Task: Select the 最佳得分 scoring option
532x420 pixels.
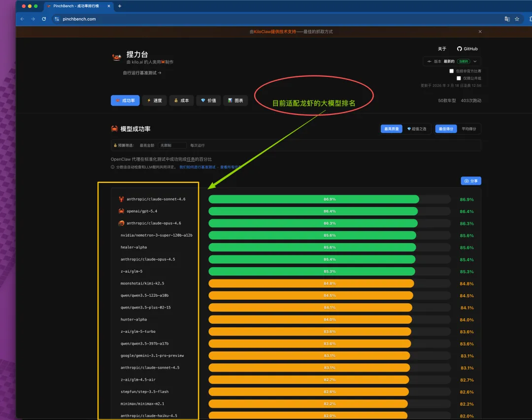Action: pyautogui.click(x=446, y=129)
